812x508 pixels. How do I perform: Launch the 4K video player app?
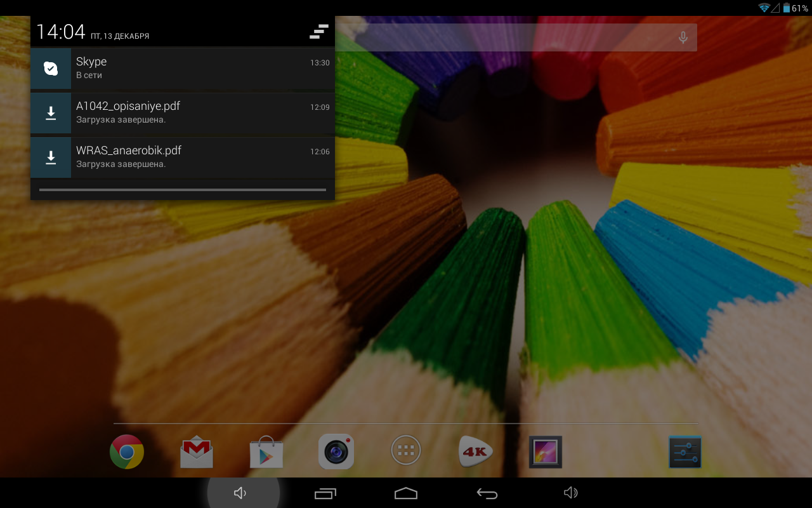(x=476, y=451)
